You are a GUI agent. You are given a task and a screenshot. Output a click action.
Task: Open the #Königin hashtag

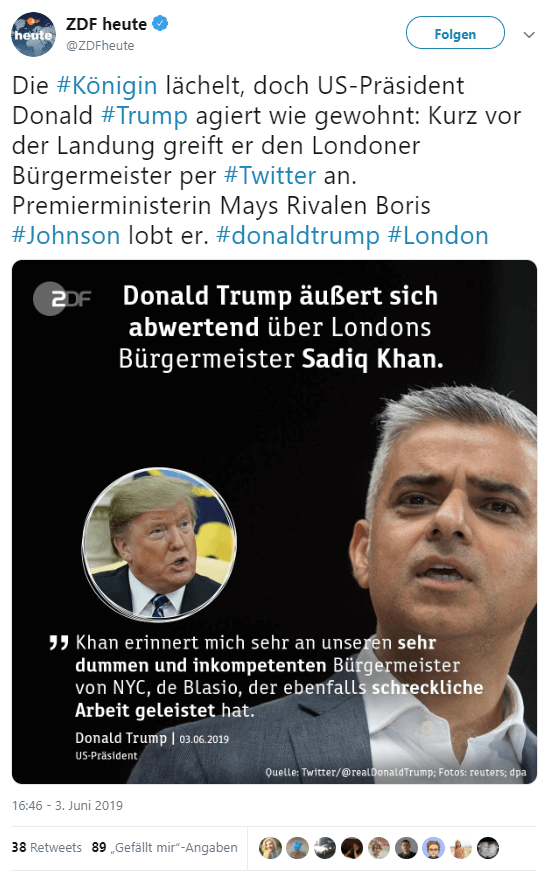click(x=107, y=86)
